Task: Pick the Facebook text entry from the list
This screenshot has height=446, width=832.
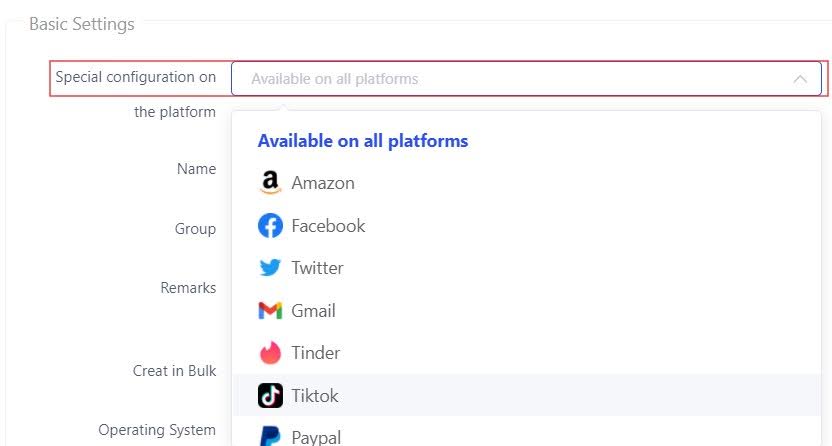Action: [328, 226]
